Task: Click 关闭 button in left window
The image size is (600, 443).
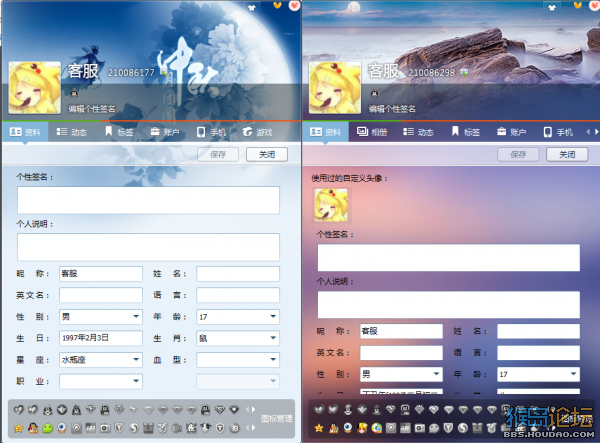Action: 267,155
